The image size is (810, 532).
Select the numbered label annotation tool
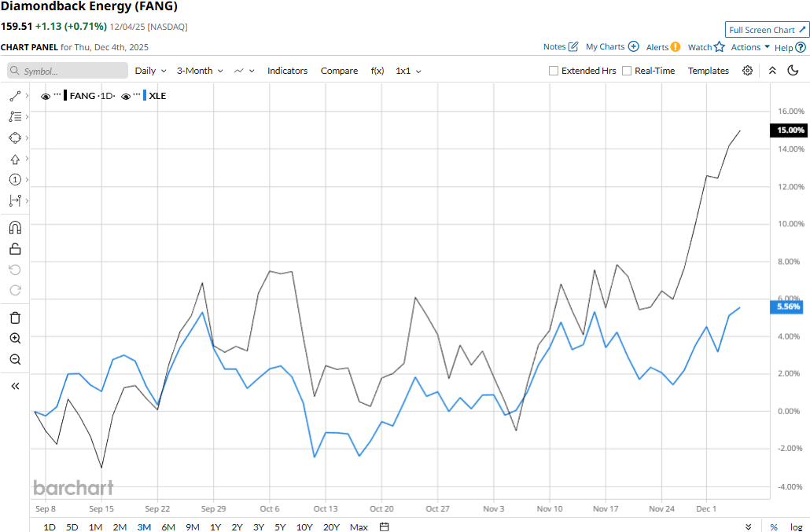click(x=15, y=180)
